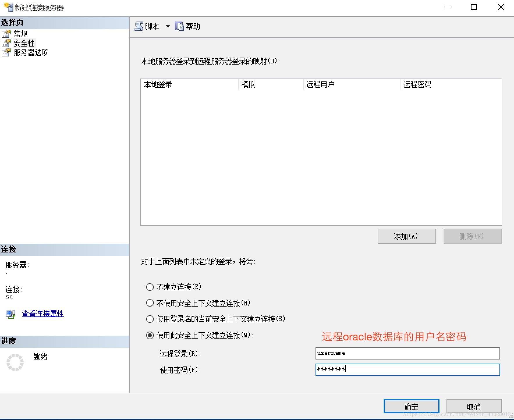
Task: Open the 查看连接属性 link
Action: pos(43,314)
